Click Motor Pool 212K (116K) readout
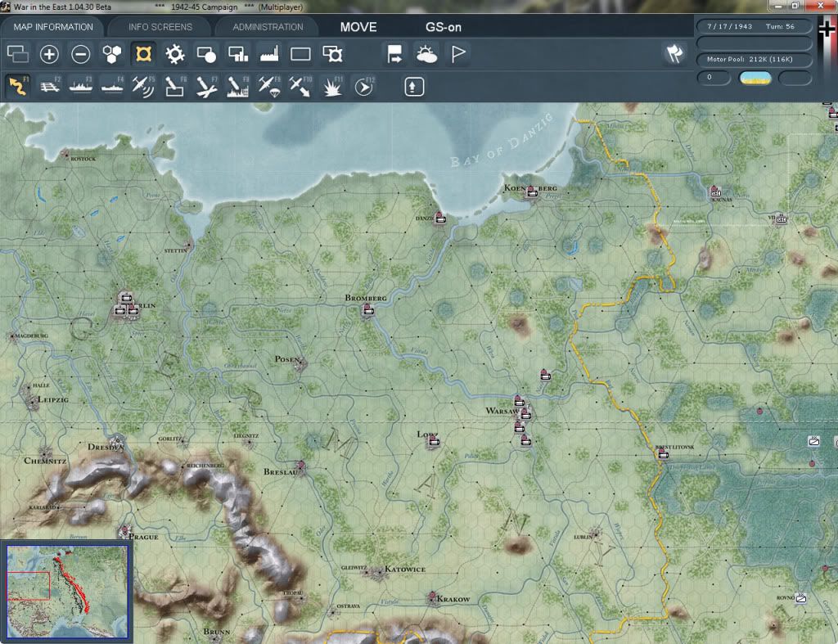The height and width of the screenshot is (644, 838). [x=754, y=59]
